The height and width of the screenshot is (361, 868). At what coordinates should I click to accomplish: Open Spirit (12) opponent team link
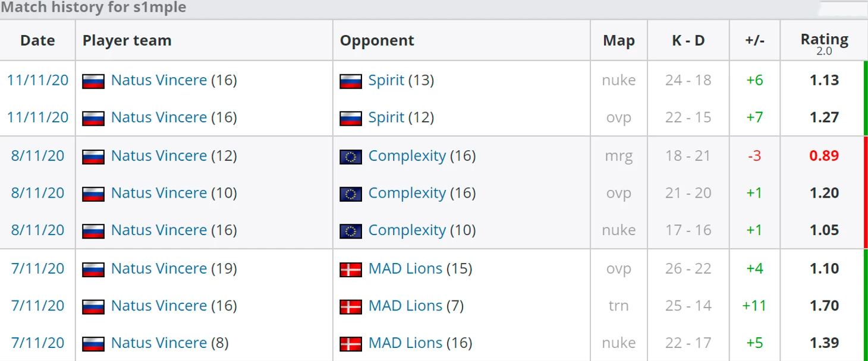pyautogui.click(x=386, y=118)
